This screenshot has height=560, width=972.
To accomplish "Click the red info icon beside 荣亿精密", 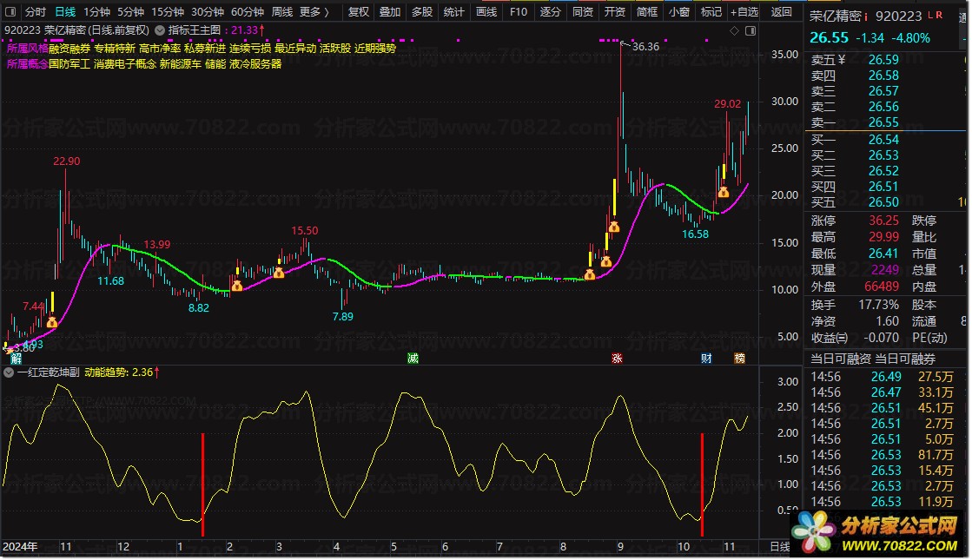I will pos(866,16).
